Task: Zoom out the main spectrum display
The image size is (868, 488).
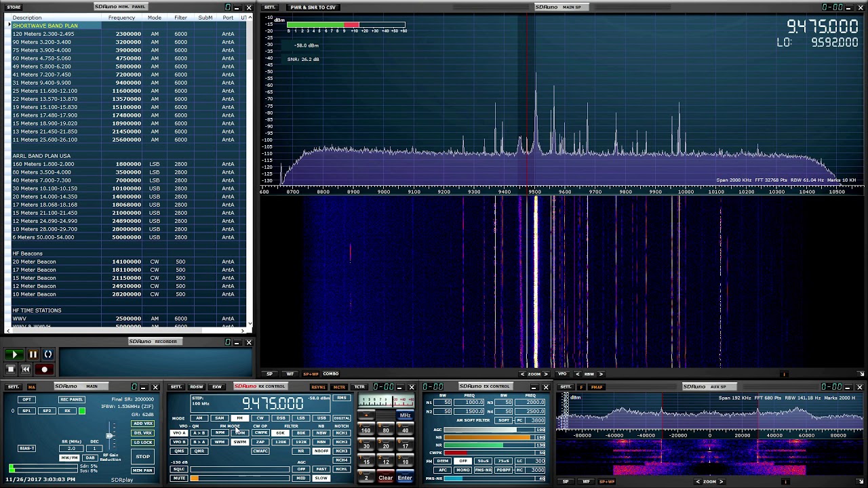Action: coord(522,374)
